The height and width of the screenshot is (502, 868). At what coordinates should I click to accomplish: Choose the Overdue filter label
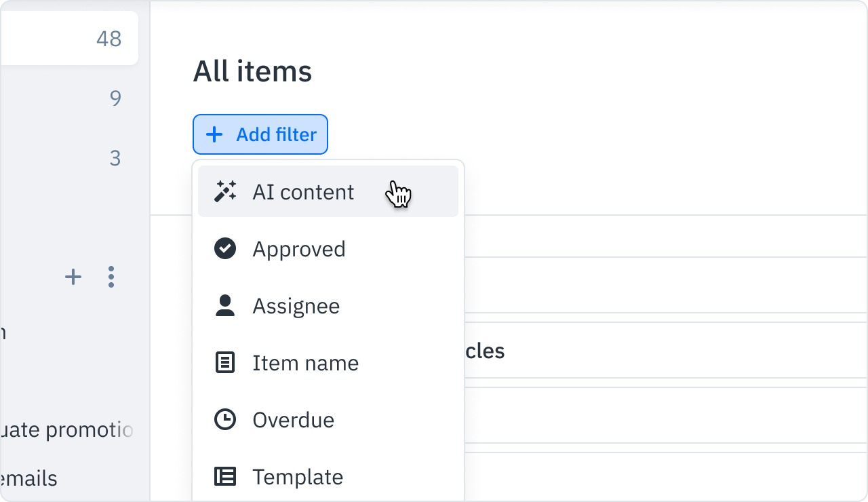[294, 420]
